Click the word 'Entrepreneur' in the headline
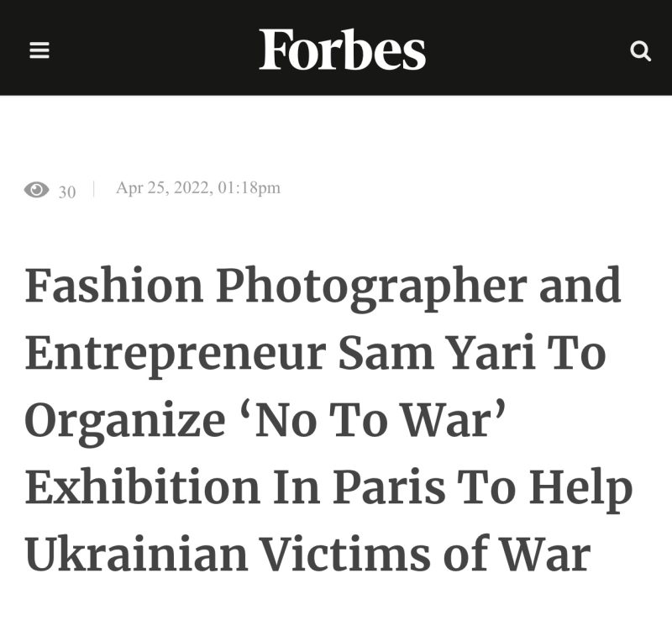 point(174,355)
